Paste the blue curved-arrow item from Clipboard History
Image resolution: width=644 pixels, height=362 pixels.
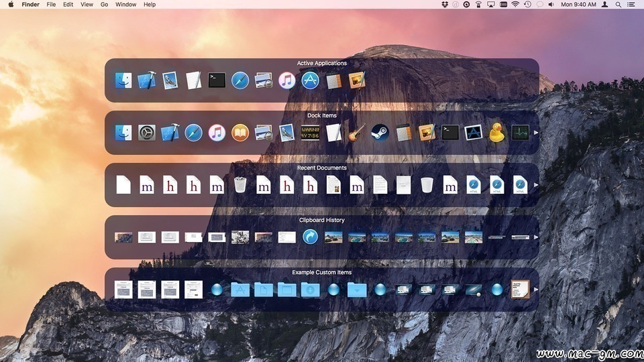click(x=310, y=237)
